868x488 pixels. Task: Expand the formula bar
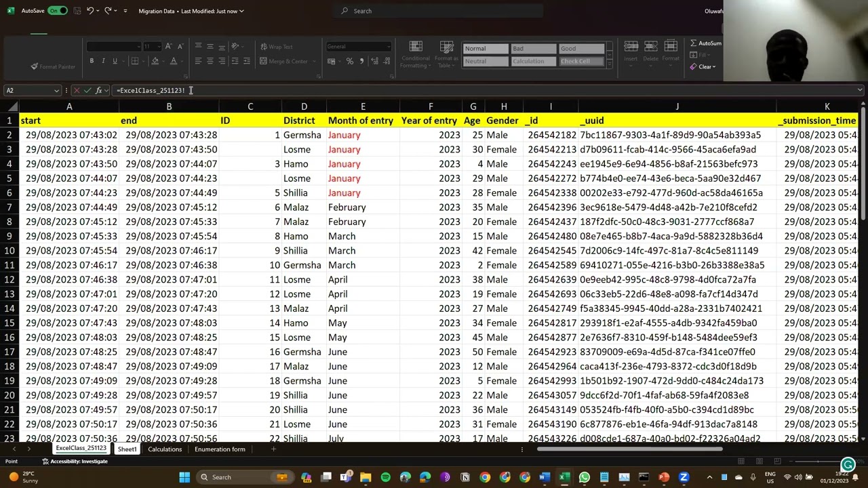click(x=860, y=90)
